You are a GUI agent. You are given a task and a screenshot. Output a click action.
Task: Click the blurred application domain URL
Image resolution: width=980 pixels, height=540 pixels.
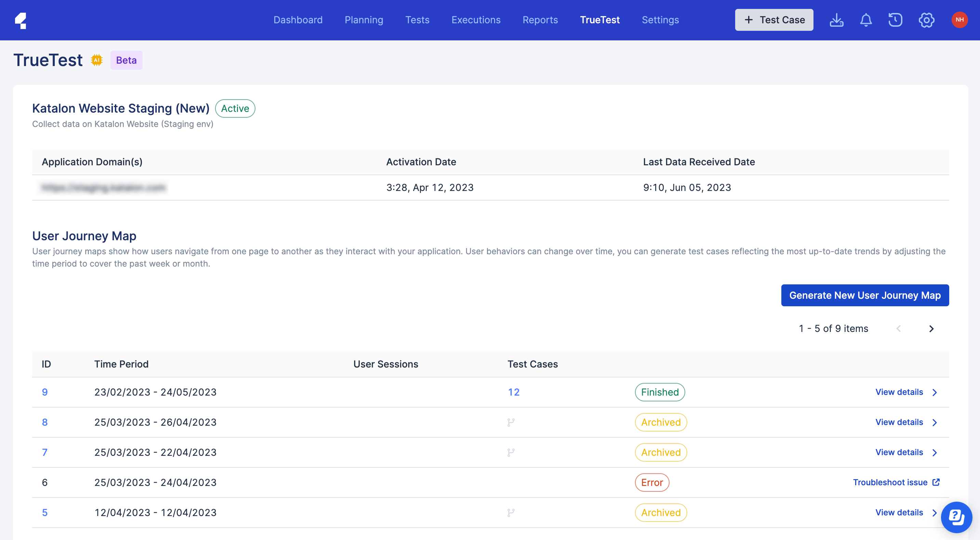click(x=104, y=188)
